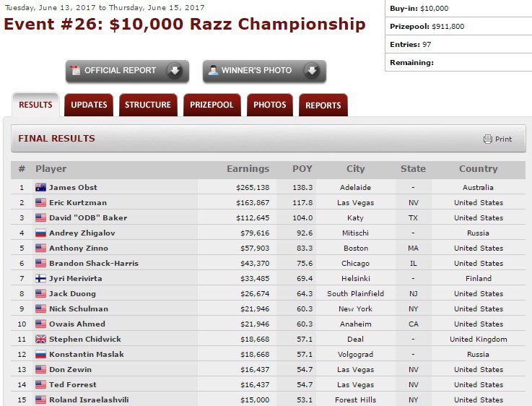This screenshot has height=406, width=532.
Task: Click the Official Report document icon
Action: (74, 71)
